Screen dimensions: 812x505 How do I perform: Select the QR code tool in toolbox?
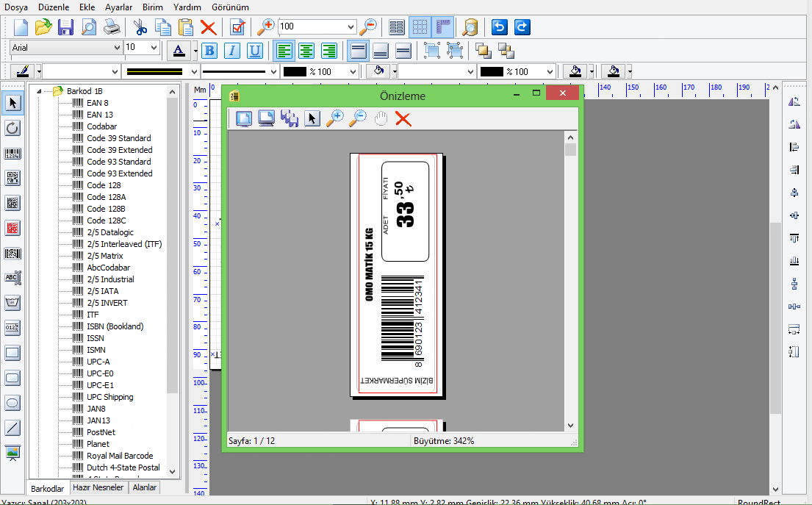coord(12,178)
